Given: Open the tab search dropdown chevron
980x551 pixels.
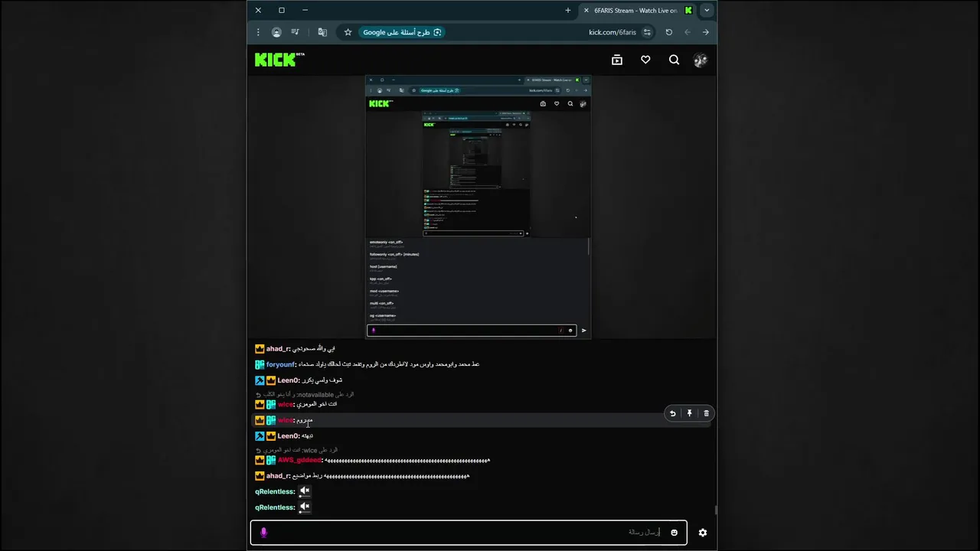Looking at the screenshot, I should pos(707,10).
